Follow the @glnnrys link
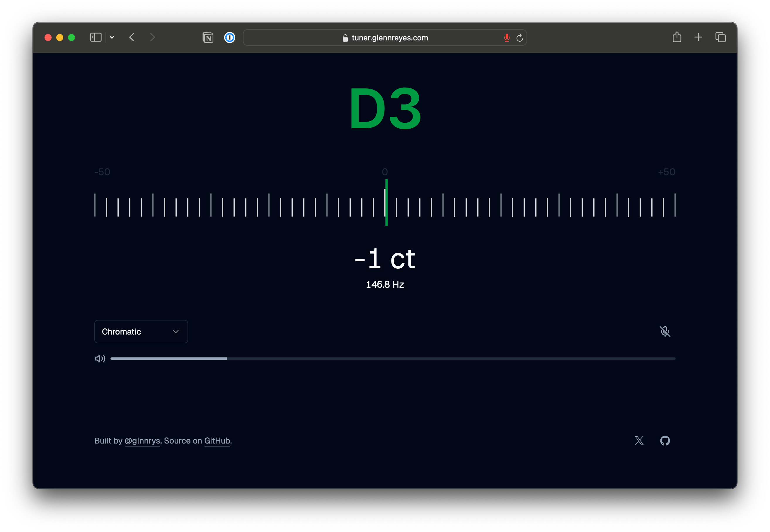The image size is (770, 532). pos(142,441)
